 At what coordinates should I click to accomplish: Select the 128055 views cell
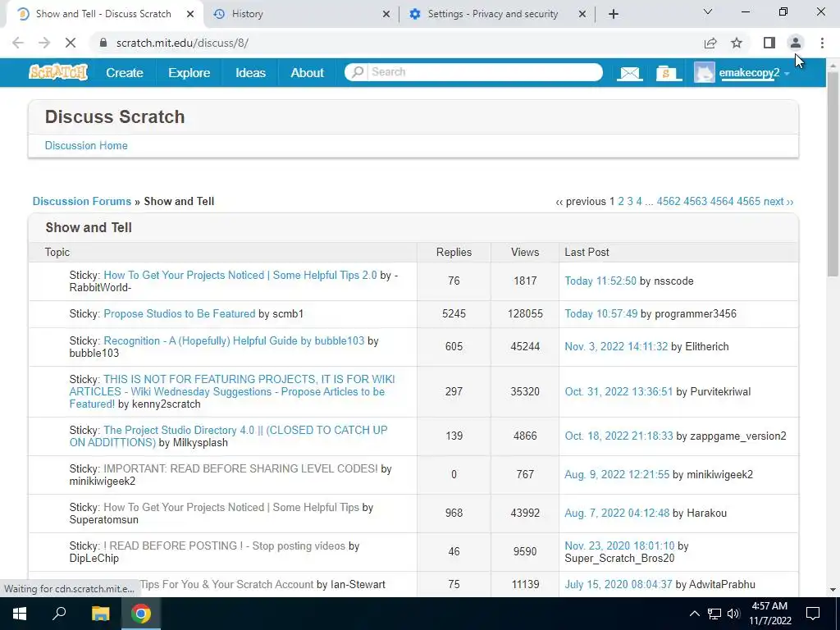525,313
